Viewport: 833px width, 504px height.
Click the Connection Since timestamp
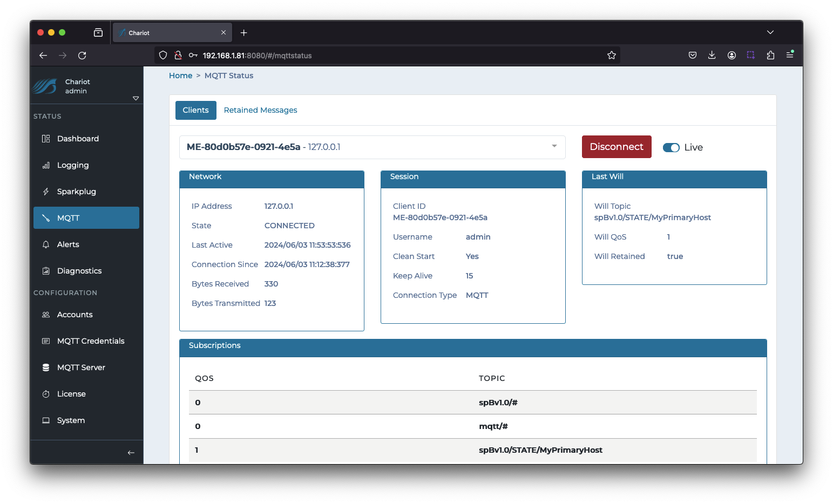tap(307, 264)
